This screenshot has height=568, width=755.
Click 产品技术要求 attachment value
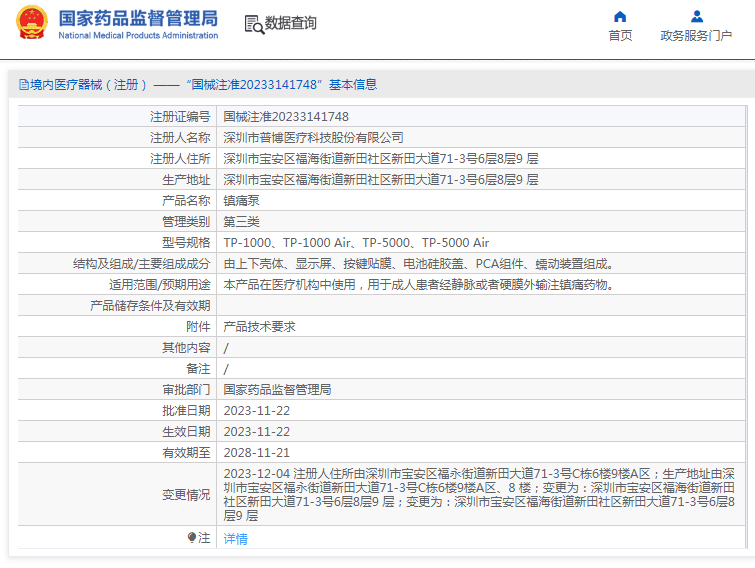(260, 327)
